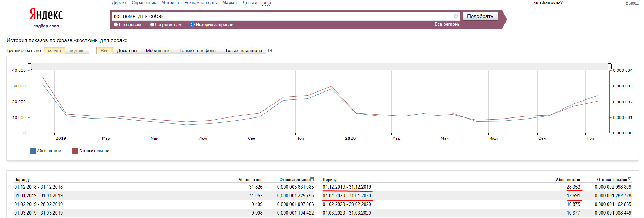The width and height of the screenshot is (644, 218).
Task: Click help icon next to left table's Относительное
Action: point(312,180)
